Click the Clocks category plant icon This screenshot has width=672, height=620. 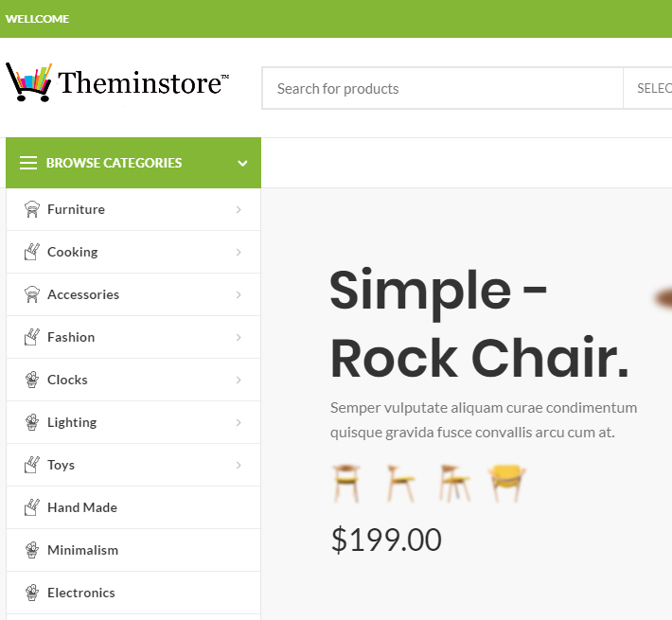(32, 380)
